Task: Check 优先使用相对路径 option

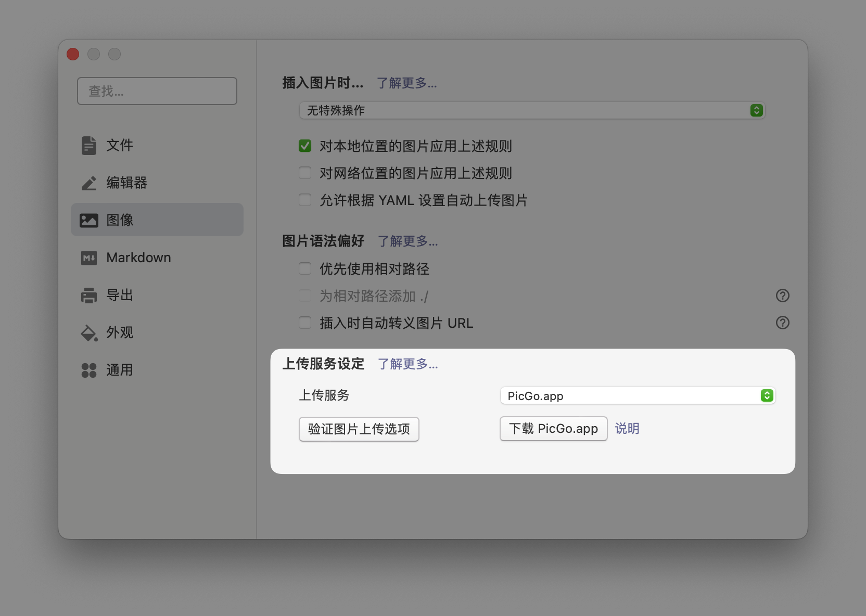Action: [305, 268]
